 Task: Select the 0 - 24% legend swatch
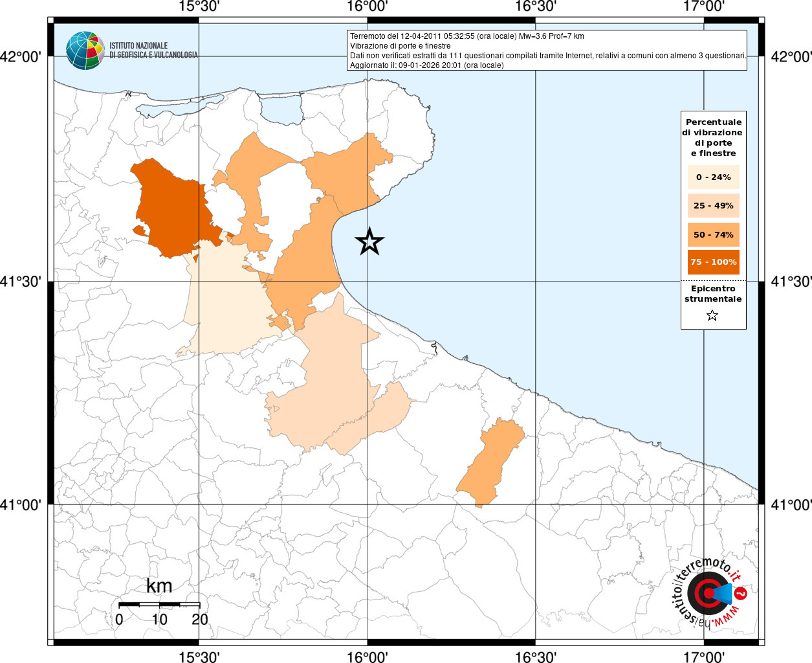tap(713, 177)
